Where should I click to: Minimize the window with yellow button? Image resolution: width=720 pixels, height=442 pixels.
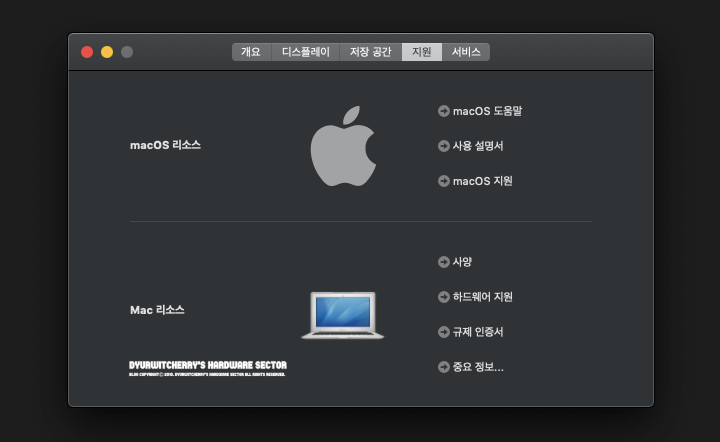coord(107,52)
